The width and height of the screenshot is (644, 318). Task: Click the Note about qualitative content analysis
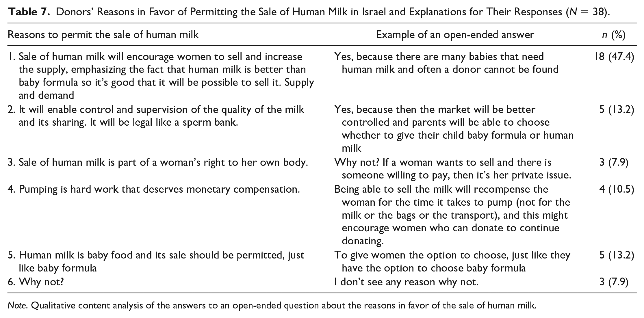[272, 306]
